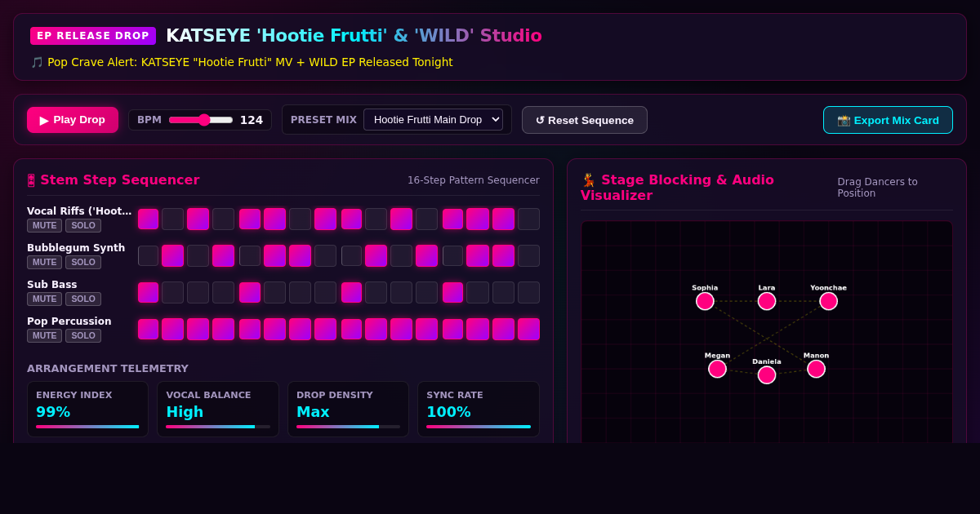980x514 pixels.
Task: Open the Preset Mix dropdown
Action: (x=433, y=120)
